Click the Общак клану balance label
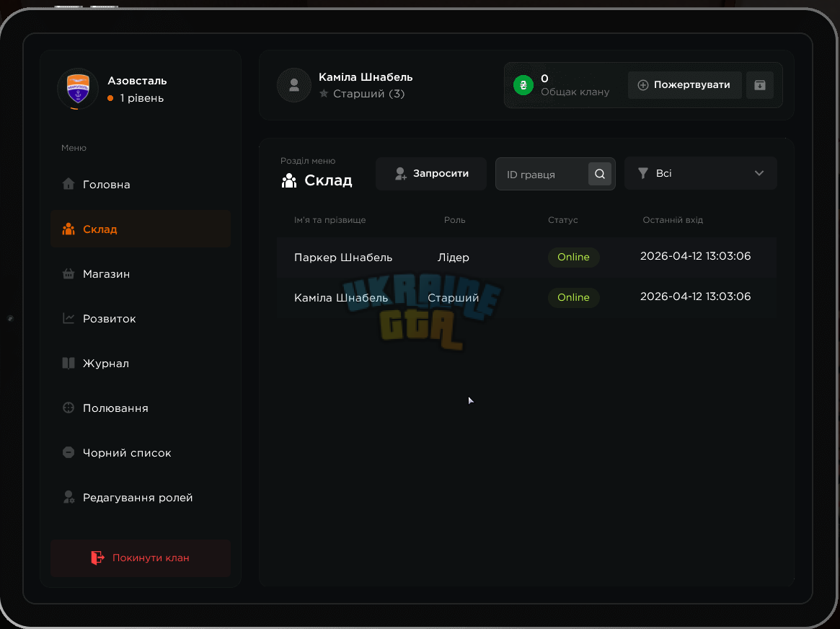Image resolution: width=840 pixels, height=629 pixels. click(575, 92)
